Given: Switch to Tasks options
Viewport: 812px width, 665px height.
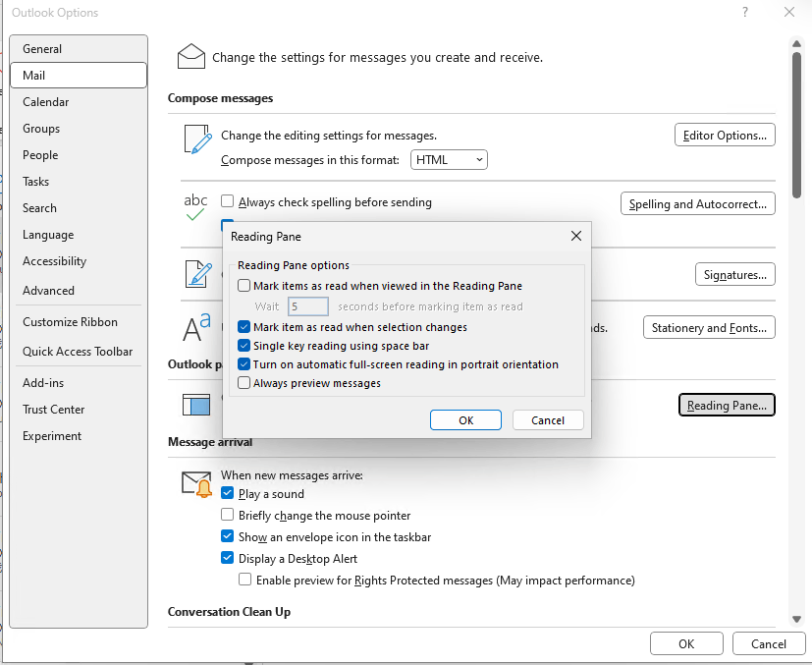Looking at the screenshot, I should click(x=79, y=182).
